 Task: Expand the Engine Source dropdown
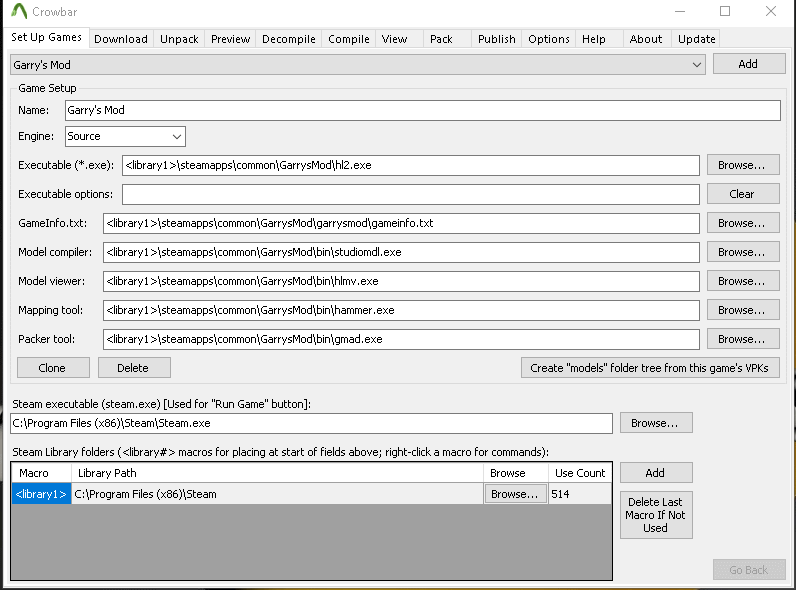[125, 136]
